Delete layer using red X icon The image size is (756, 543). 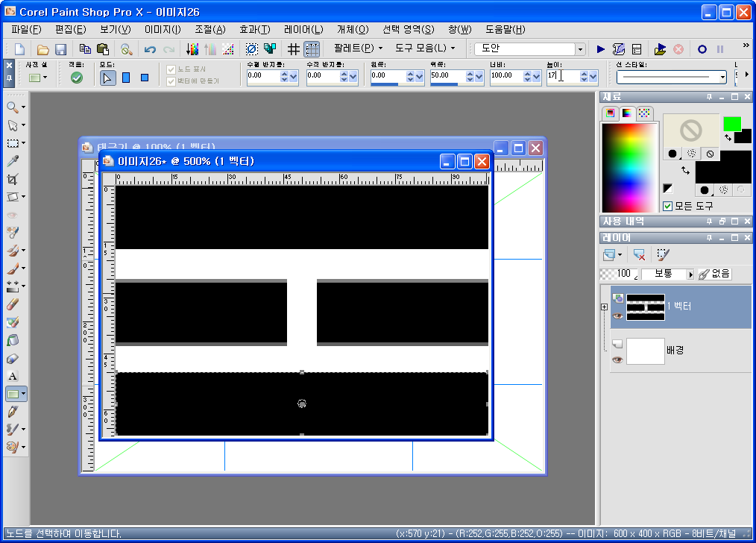pos(640,254)
